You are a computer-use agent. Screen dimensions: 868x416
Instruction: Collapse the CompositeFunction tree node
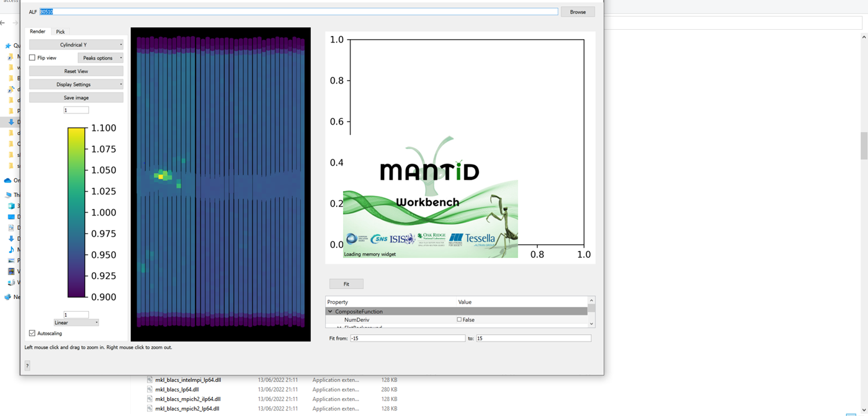[x=330, y=312]
